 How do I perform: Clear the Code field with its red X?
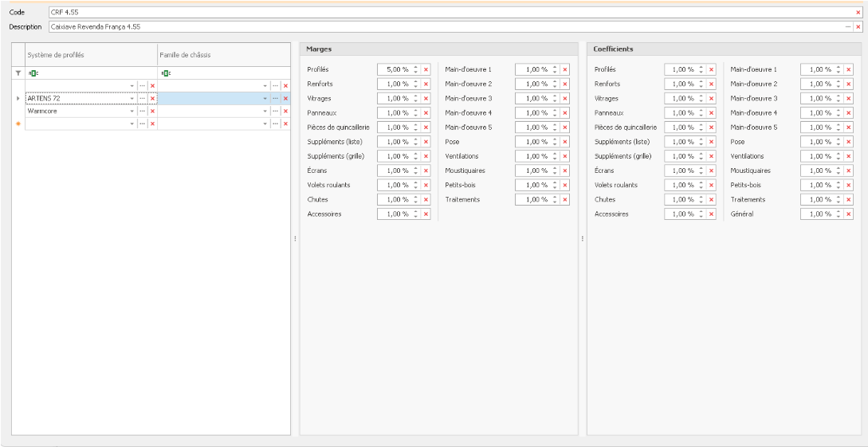(x=858, y=12)
